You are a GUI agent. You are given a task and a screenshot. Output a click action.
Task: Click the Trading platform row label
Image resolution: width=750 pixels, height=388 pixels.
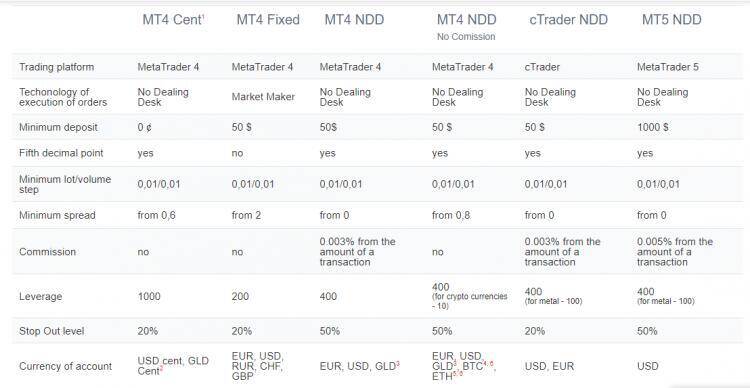tap(56, 67)
